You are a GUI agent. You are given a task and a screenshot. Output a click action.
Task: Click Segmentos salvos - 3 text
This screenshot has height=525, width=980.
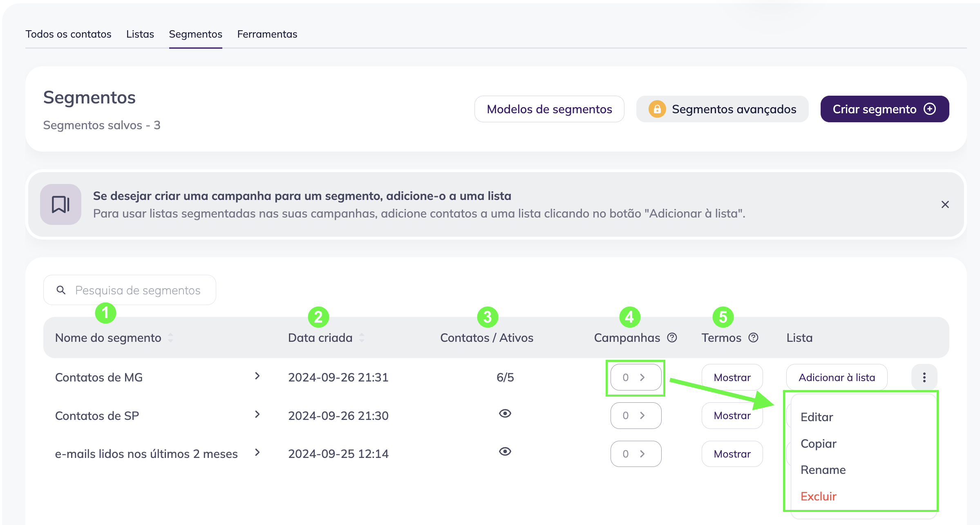click(x=102, y=125)
